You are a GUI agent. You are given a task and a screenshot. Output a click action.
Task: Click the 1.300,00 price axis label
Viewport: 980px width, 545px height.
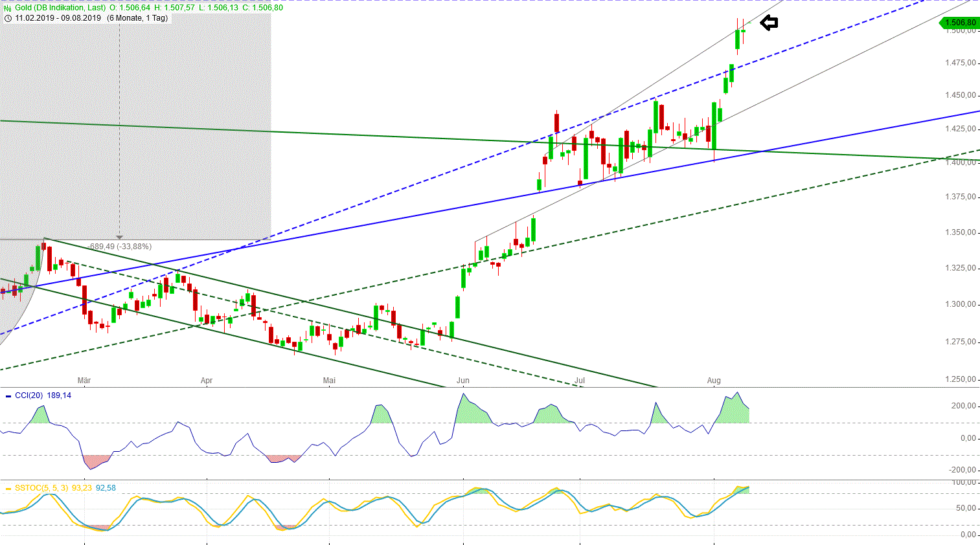click(x=961, y=304)
